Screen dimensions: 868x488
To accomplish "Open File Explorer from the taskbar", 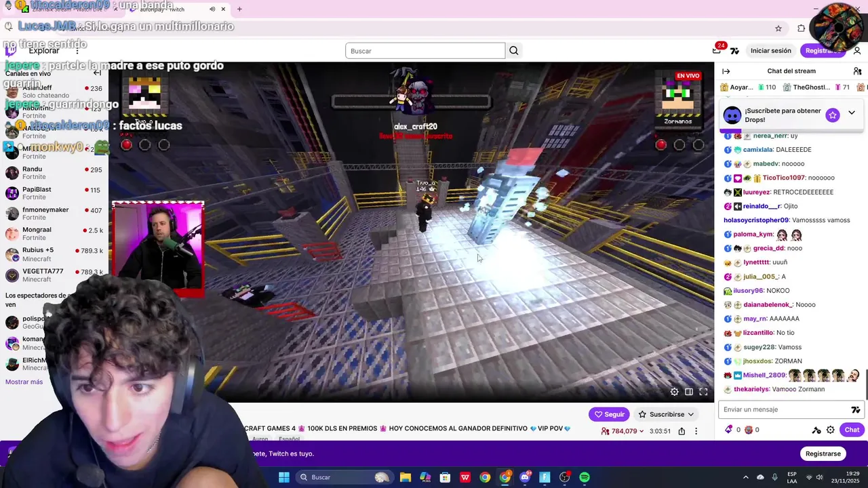I will (406, 477).
